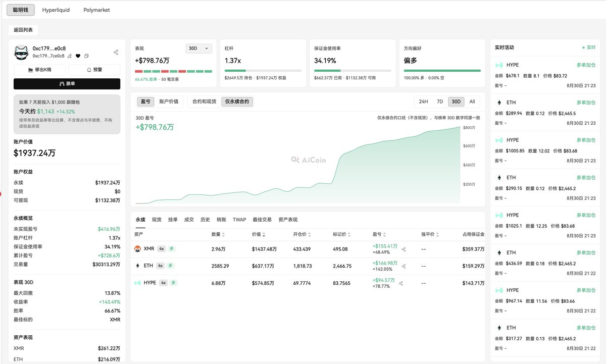
Task: Switch to the 成交 tab
Action: tap(189, 220)
